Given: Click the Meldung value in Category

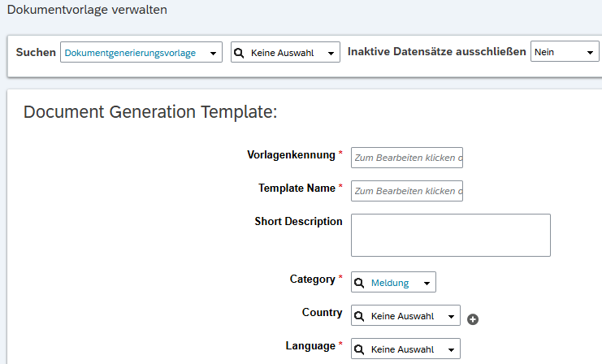Looking at the screenshot, I should 390,283.
